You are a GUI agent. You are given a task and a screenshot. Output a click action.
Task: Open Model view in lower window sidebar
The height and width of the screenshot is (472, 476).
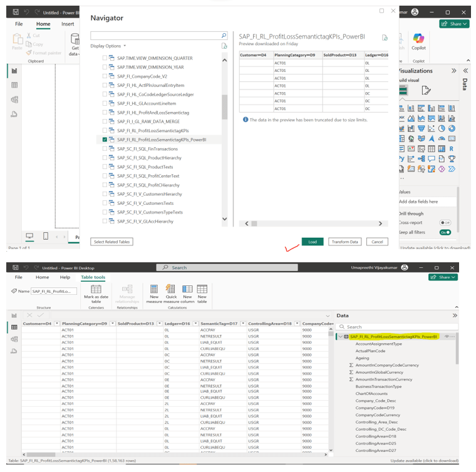[14, 339]
